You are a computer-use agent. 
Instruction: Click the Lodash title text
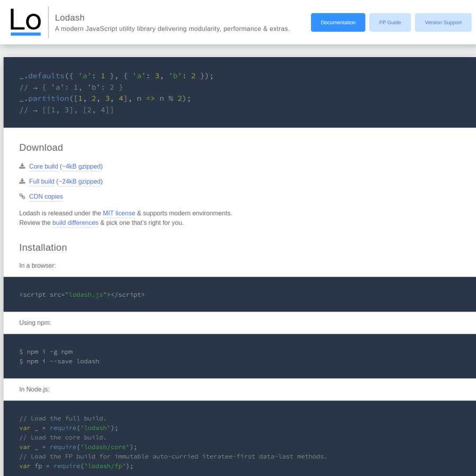pos(69,17)
